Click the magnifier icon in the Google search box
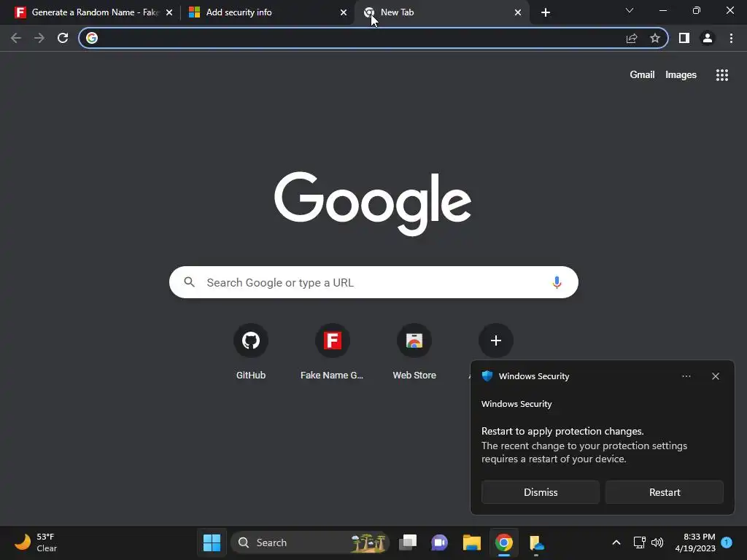Viewport: 747px width, 560px height. [x=189, y=282]
